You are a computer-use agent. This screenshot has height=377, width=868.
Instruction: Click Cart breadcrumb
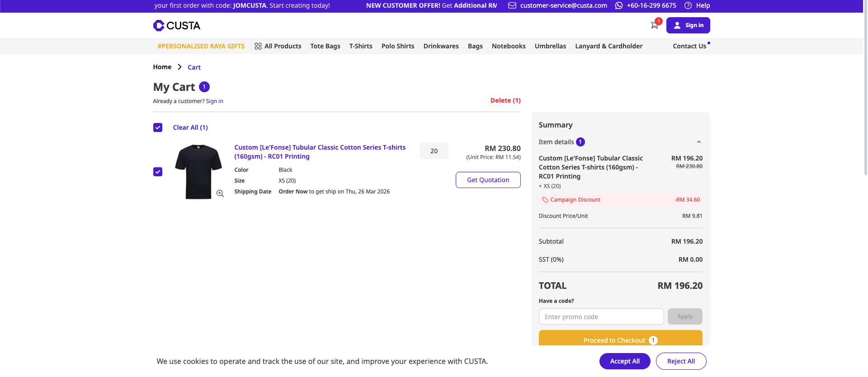coord(194,67)
